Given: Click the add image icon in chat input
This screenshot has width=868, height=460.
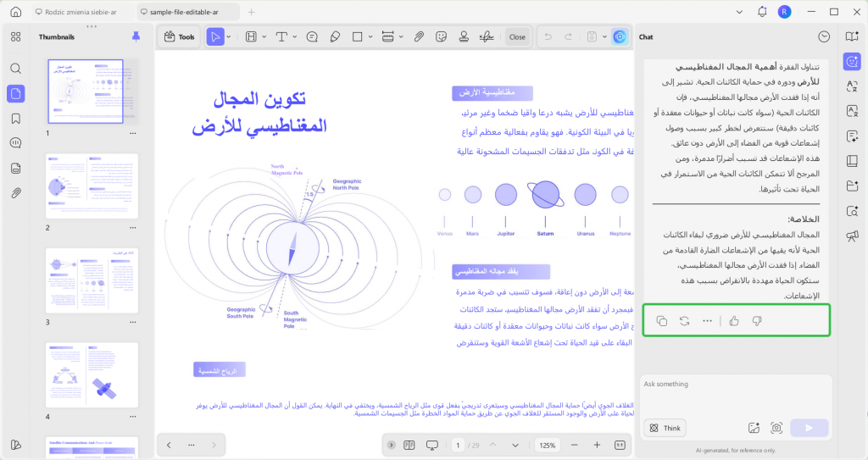Looking at the screenshot, I should [754, 428].
